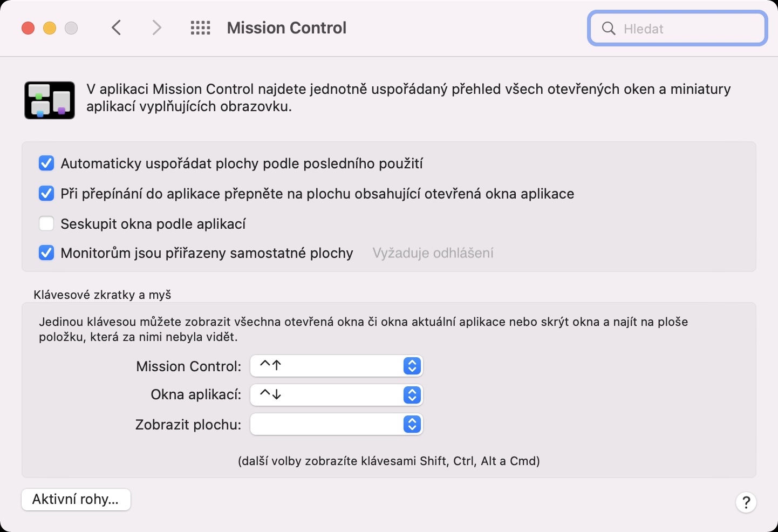The image size is (778, 532).
Task: Enable Seskupit okna podle aplikací
Action: tap(46, 223)
